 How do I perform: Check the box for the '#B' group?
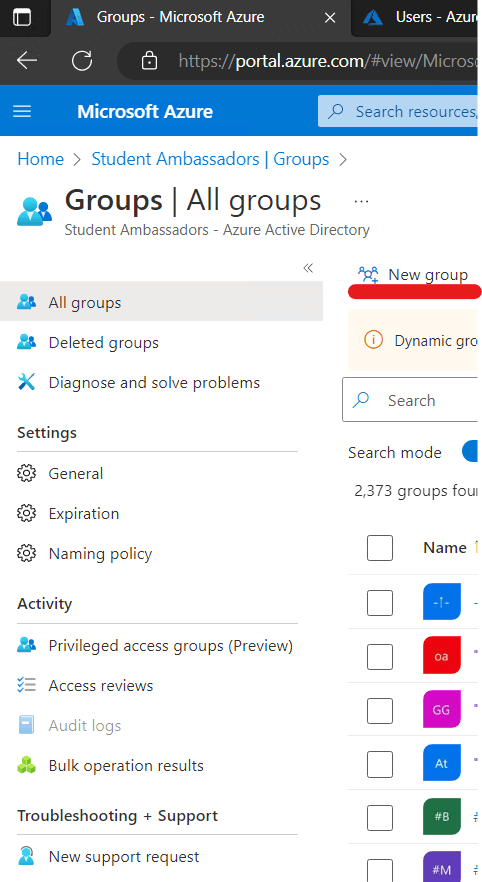point(380,817)
